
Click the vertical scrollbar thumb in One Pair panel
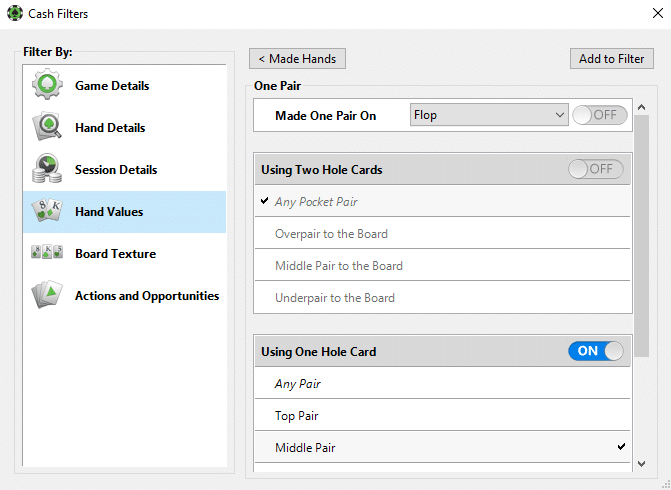(641, 236)
